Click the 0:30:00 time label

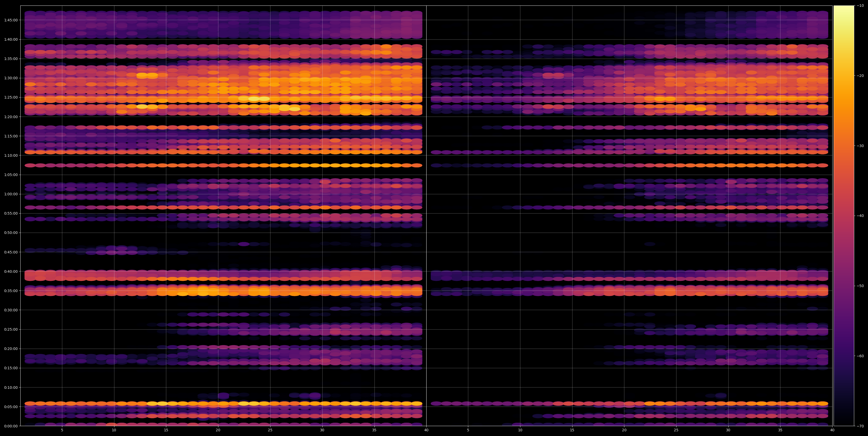pos(11,310)
